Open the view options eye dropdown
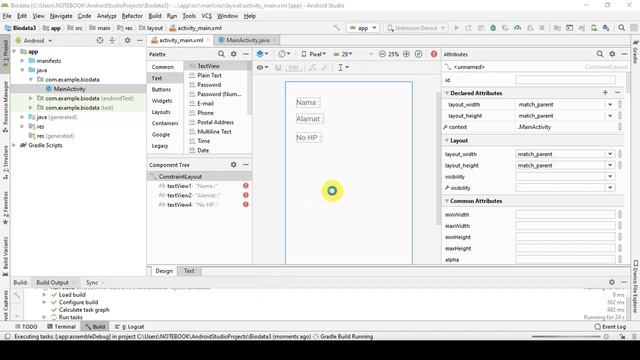Viewport: 640px width, 360px height. (262, 68)
